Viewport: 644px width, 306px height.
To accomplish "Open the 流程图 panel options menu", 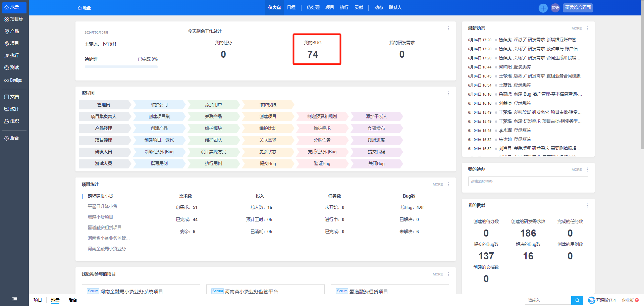I will [x=448, y=94].
